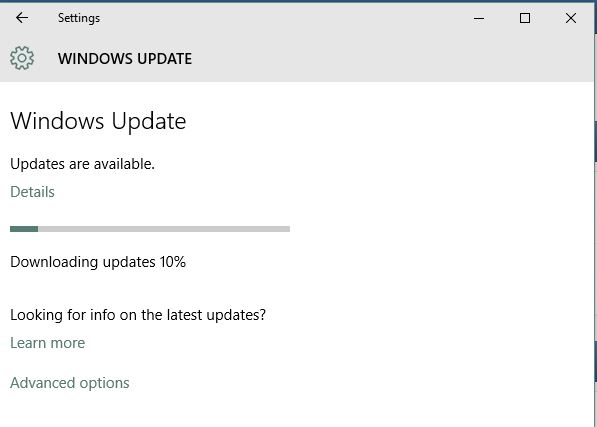Close the Settings window
This screenshot has height=427, width=597.
571,18
